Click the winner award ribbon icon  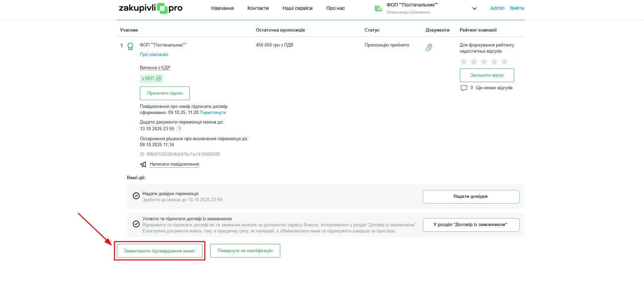(x=130, y=46)
